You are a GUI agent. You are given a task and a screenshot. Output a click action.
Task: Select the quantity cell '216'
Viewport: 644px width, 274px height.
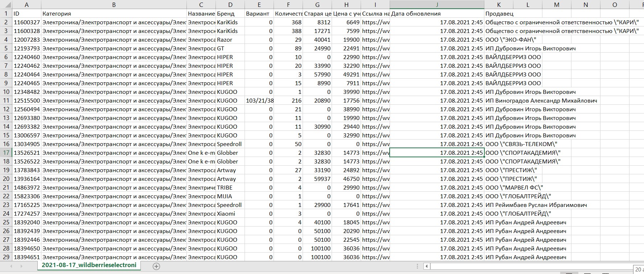(x=288, y=101)
